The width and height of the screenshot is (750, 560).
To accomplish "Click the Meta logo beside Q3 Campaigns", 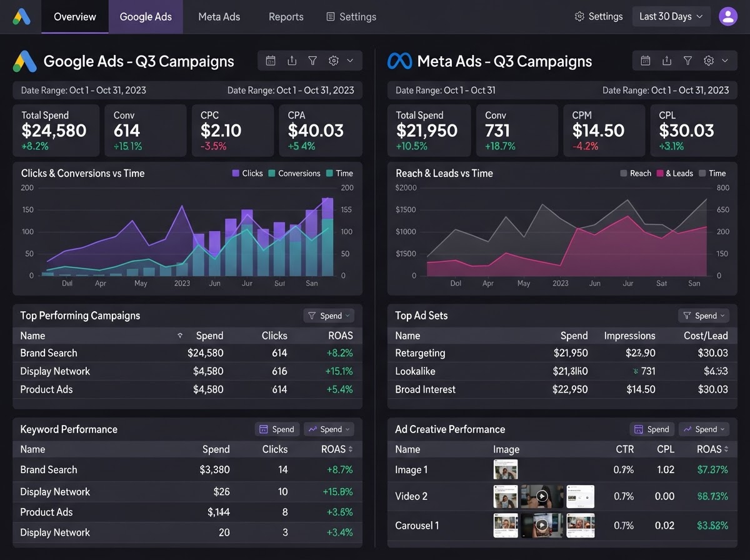I will tap(399, 61).
